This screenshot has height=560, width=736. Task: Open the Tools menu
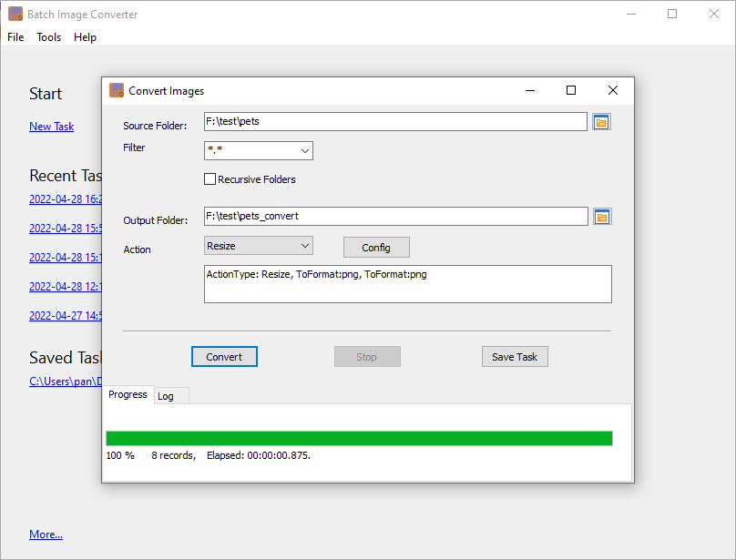(48, 37)
